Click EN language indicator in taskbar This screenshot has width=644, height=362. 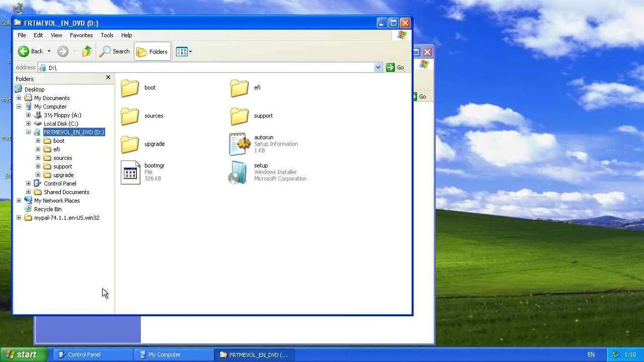[x=591, y=354]
